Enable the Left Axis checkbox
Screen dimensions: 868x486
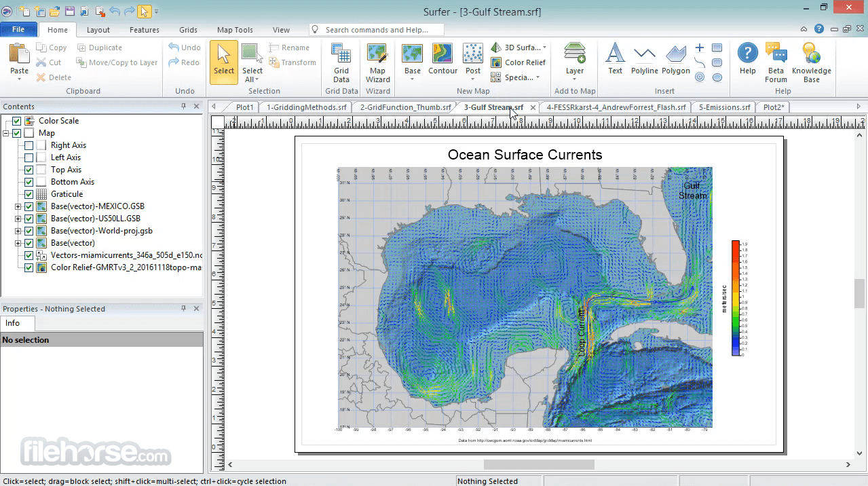(x=29, y=157)
